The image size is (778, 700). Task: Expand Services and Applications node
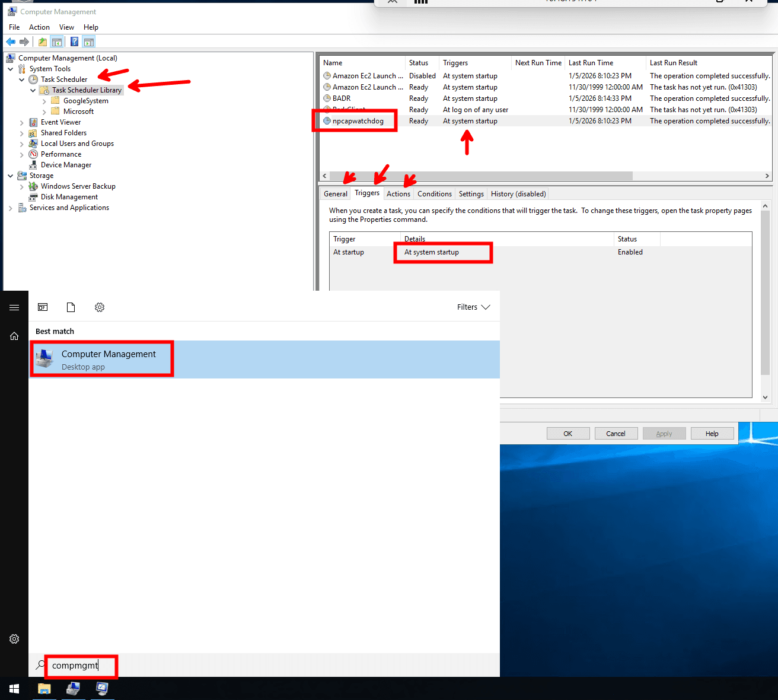[11, 208]
